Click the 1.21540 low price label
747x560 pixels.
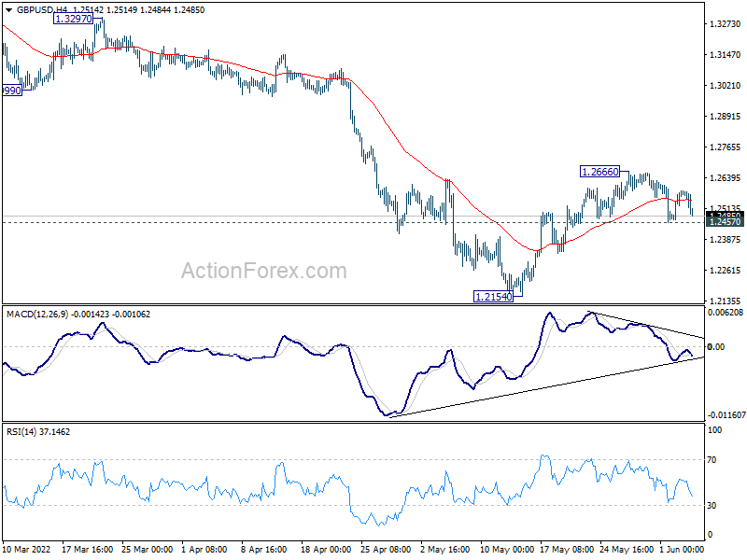pos(494,297)
